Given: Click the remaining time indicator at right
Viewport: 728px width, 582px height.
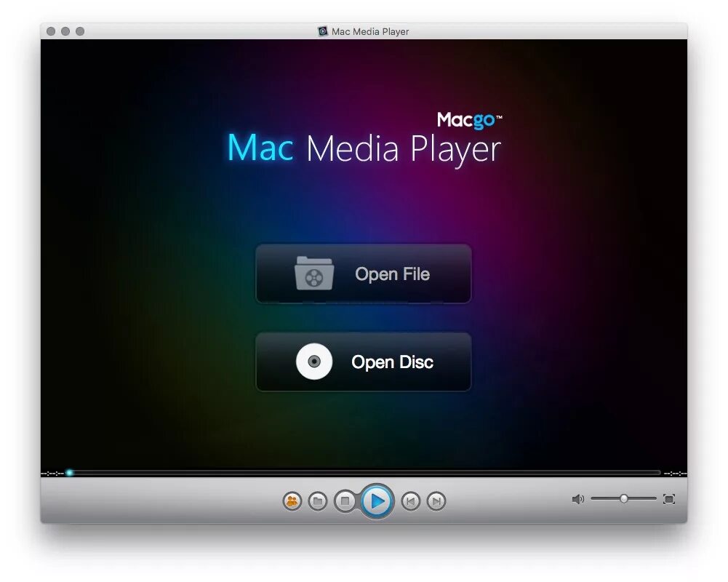Looking at the screenshot, I should point(676,474).
